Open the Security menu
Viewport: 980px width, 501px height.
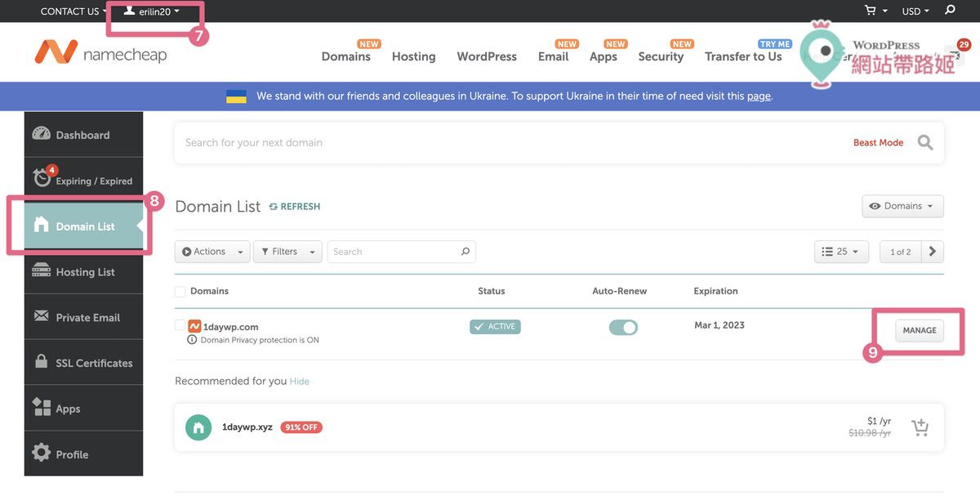pos(661,56)
